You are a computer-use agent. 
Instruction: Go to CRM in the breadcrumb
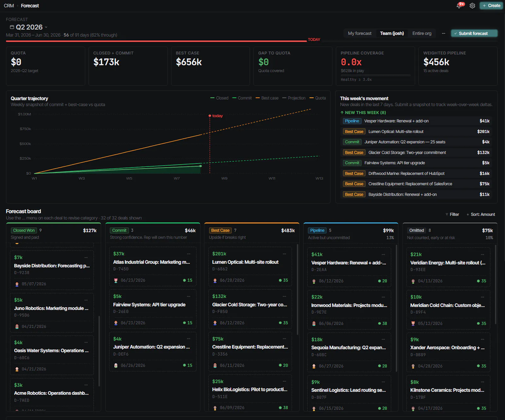pos(9,6)
